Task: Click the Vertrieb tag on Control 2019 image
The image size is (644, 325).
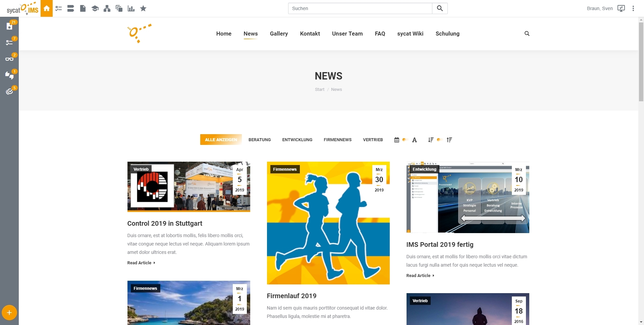Action: tap(141, 169)
